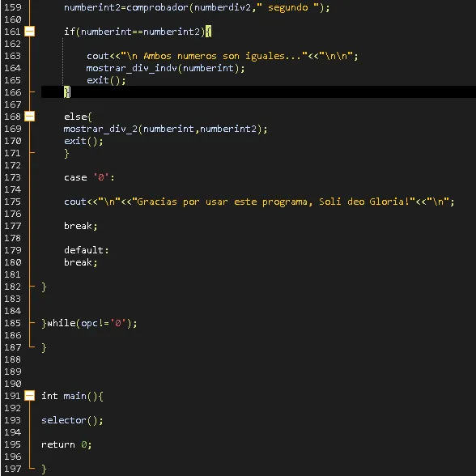This screenshot has width=476, height=476.
Task: Click the highlighted closing brace on line 166
Action: [67, 92]
